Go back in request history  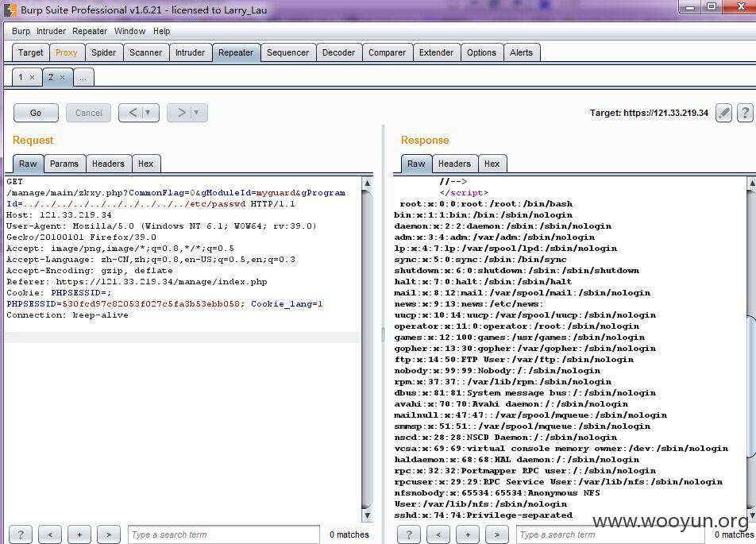pyautogui.click(x=133, y=113)
